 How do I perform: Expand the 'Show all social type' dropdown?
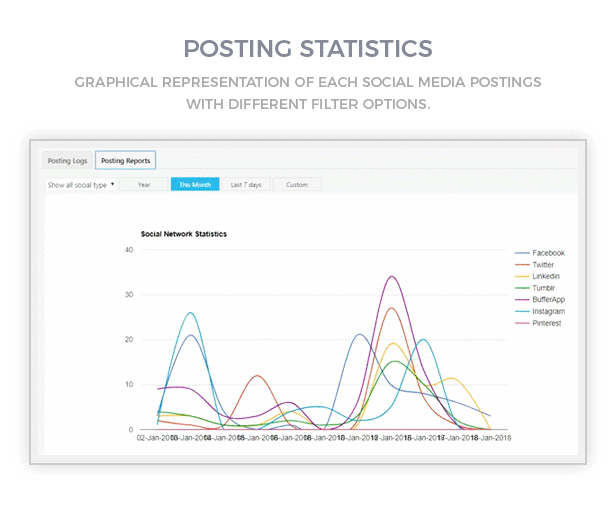[x=82, y=185]
